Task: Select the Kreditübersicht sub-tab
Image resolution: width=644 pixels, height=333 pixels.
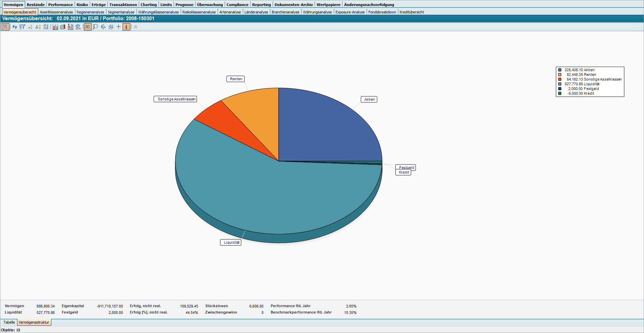Action: [x=412, y=12]
